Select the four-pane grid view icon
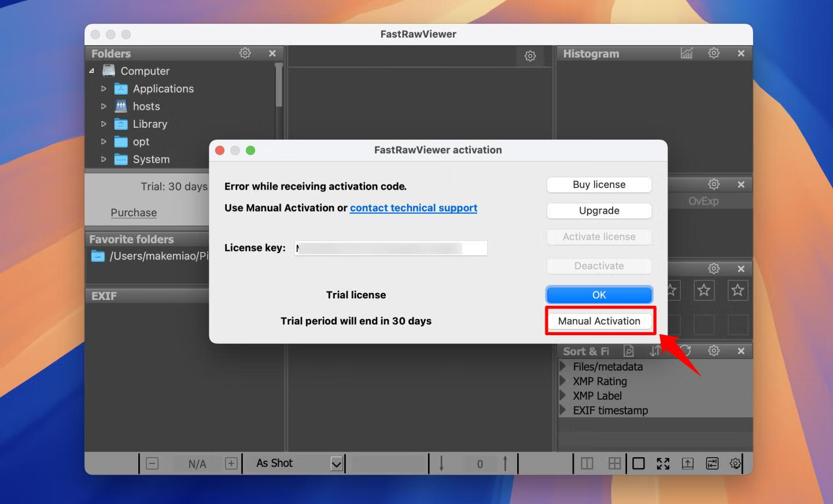The height and width of the screenshot is (504, 833). pos(614,464)
